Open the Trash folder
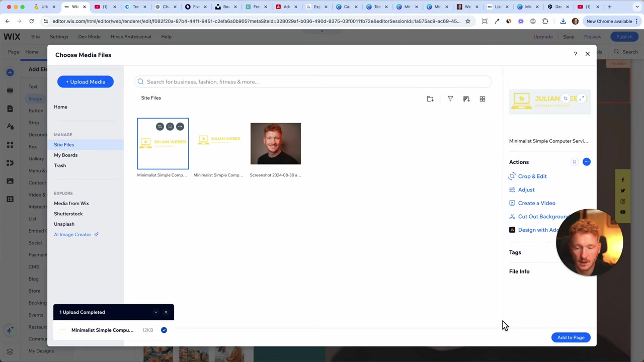The width and height of the screenshot is (644, 362). (x=60, y=165)
